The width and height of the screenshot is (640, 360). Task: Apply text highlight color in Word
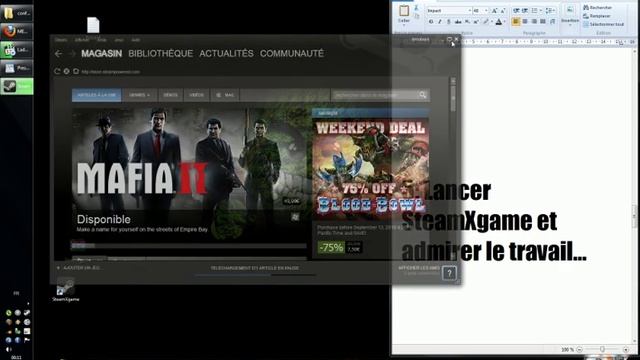tap(486, 22)
